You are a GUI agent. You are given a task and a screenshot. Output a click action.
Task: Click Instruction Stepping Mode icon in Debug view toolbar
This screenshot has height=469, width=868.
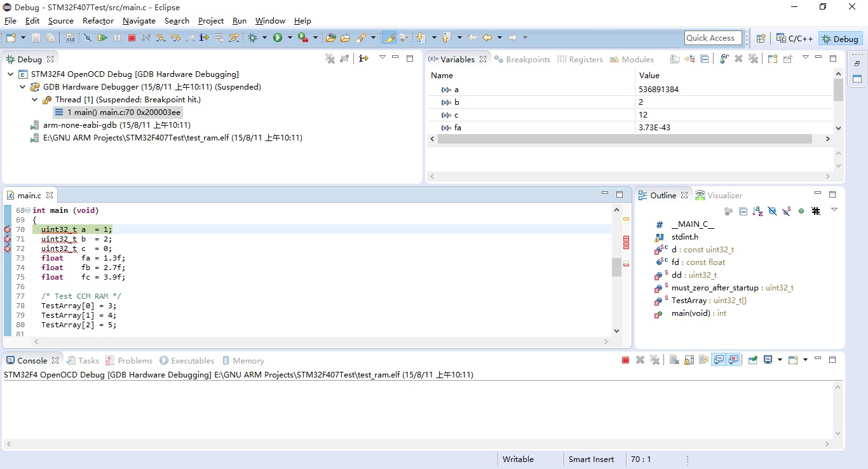click(x=363, y=58)
